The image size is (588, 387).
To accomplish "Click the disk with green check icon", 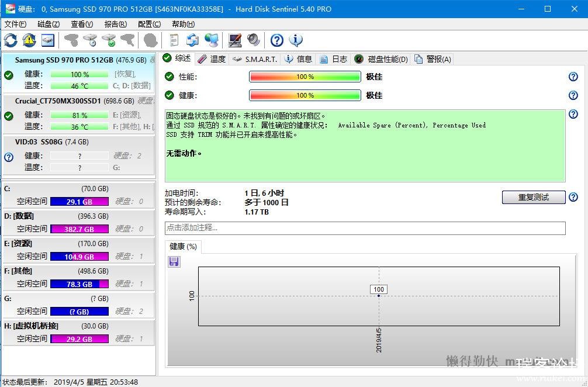I will coord(109,40).
